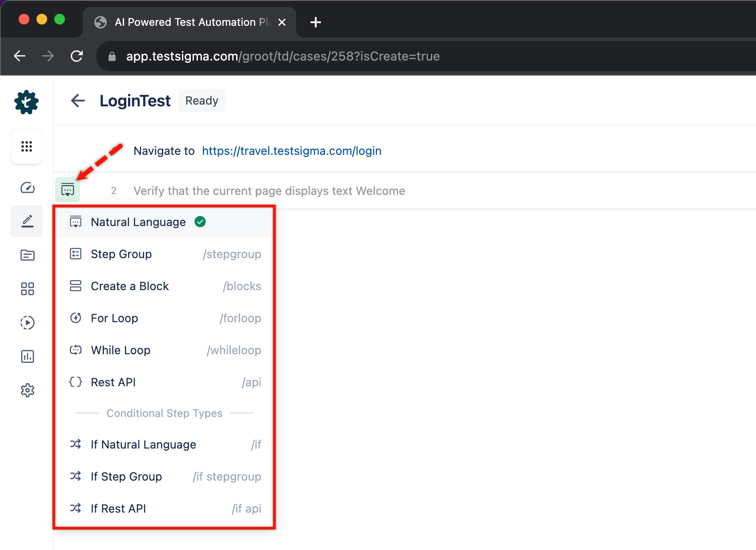View site lock security info
Screen dimensions: 756x550
tap(112, 57)
